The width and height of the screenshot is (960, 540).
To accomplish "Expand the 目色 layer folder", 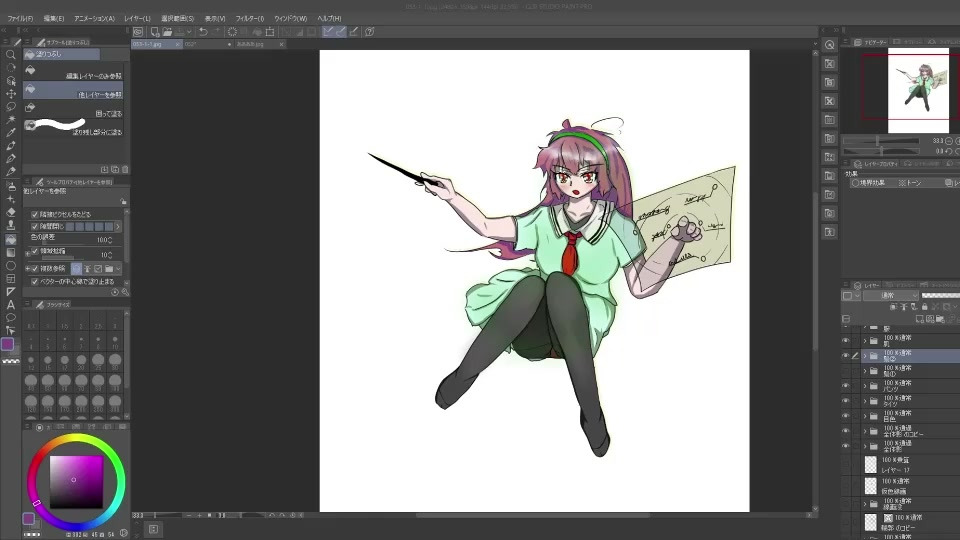I will coord(865,416).
